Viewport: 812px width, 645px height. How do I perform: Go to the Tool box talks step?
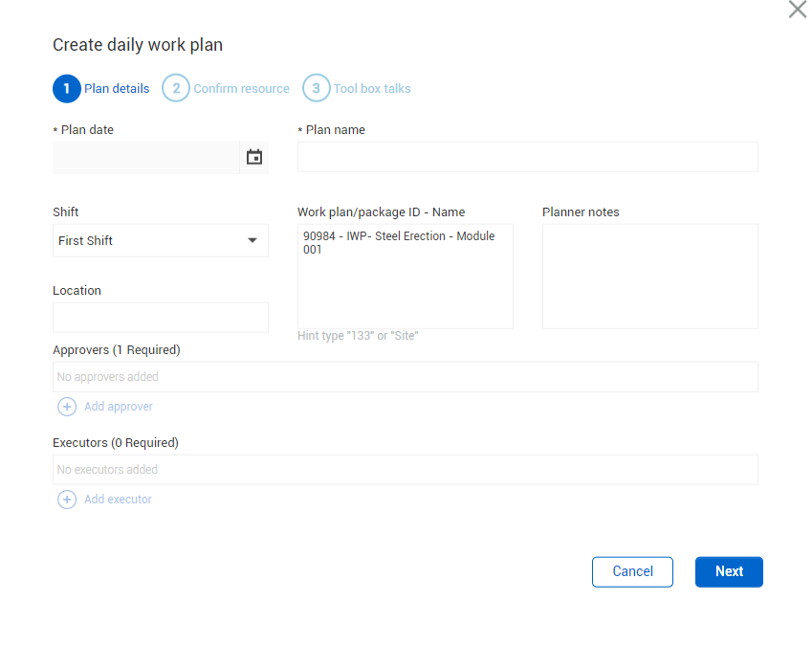tap(372, 89)
